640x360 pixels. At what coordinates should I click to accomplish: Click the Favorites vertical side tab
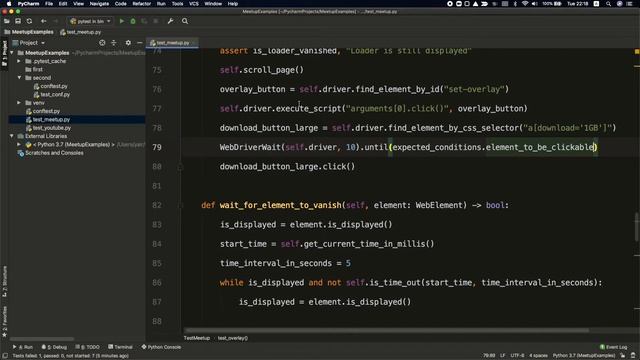pyautogui.click(x=4, y=321)
